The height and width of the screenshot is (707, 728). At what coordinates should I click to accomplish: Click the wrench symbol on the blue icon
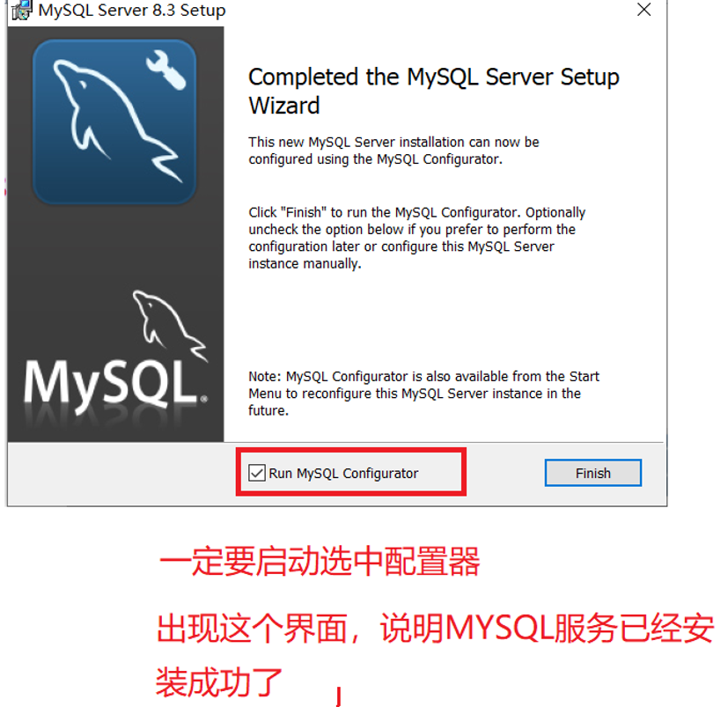point(165,70)
